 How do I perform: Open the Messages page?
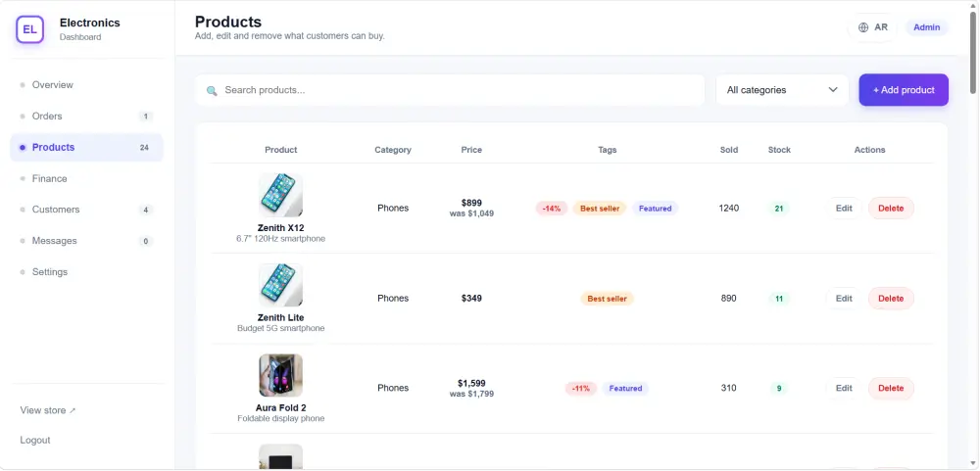[86, 241]
